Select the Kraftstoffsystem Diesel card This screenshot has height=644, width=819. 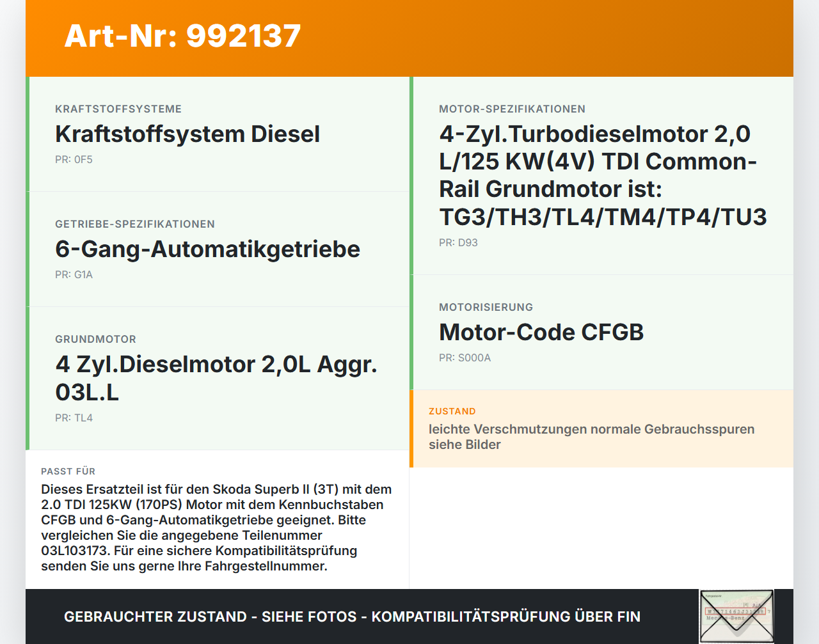pyautogui.click(x=218, y=134)
